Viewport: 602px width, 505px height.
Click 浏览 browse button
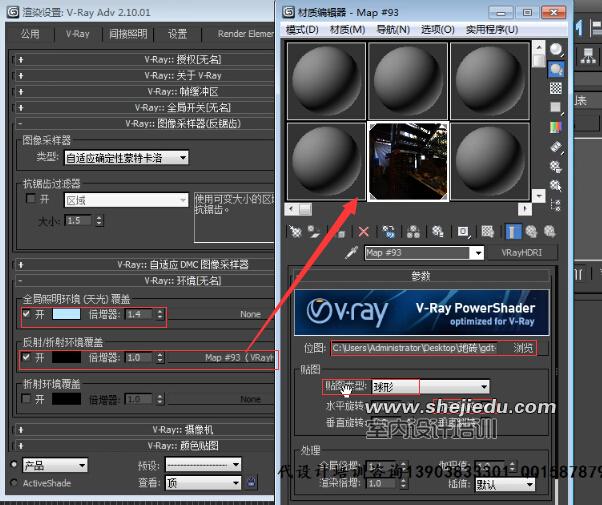coord(523,348)
